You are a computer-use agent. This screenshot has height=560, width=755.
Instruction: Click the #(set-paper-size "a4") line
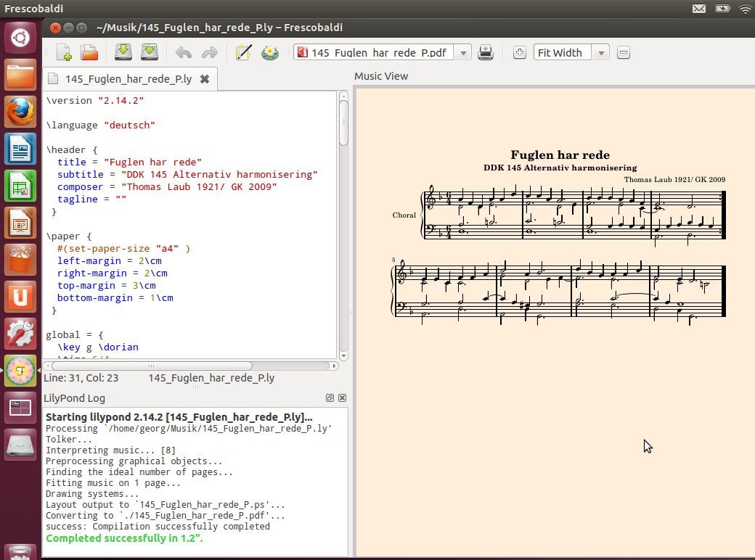(x=123, y=249)
